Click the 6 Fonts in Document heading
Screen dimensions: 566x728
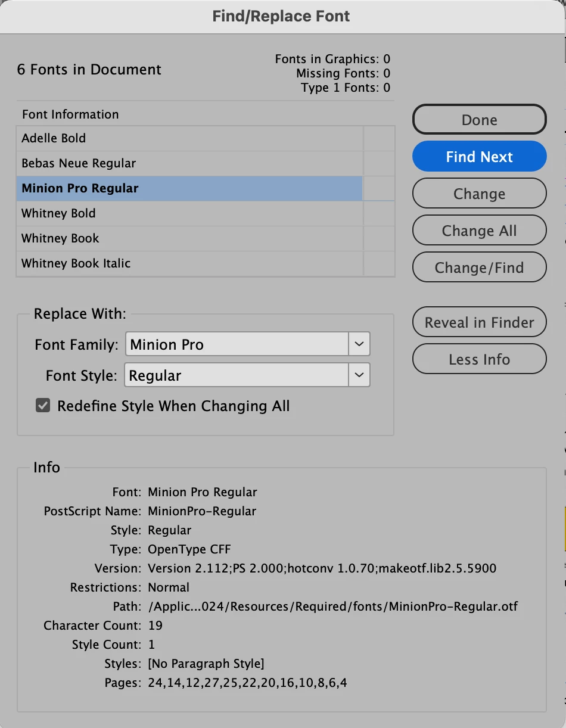[89, 70]
